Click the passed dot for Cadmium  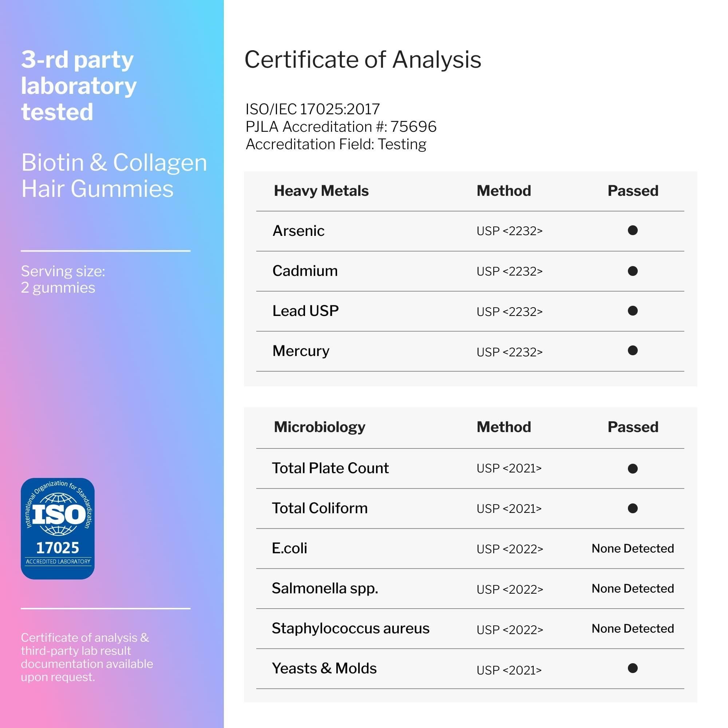(633, 271)
